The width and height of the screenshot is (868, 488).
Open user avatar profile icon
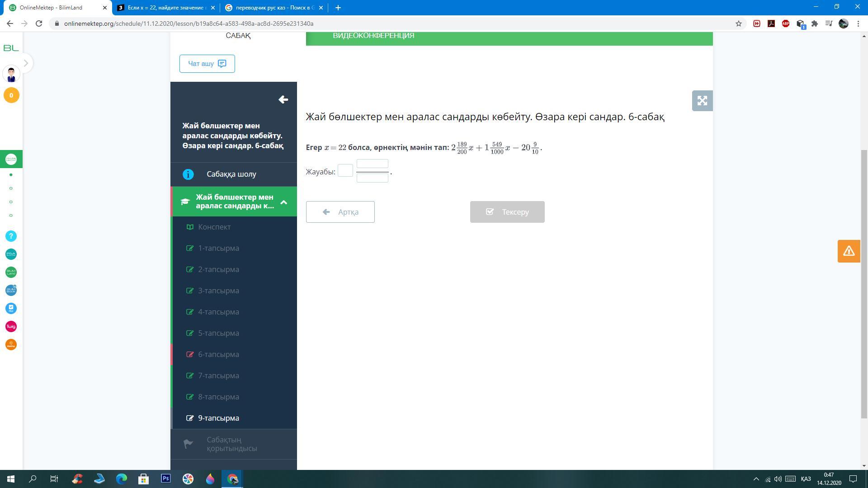click(x=11, y=74)
